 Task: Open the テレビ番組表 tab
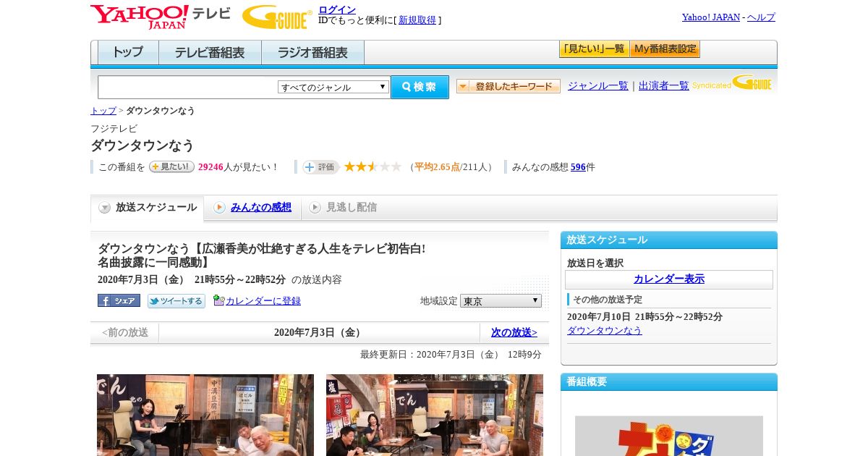click(210, 53)
